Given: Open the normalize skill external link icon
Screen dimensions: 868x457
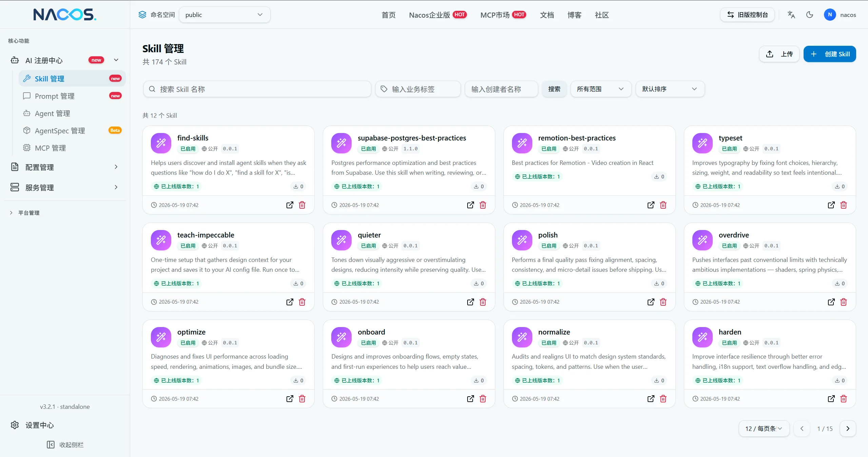Looking at the screenshot, I should [651, 399].
